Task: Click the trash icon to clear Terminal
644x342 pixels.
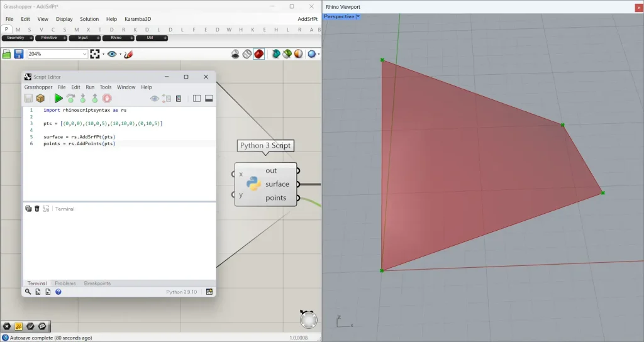Action: point(37,209)
